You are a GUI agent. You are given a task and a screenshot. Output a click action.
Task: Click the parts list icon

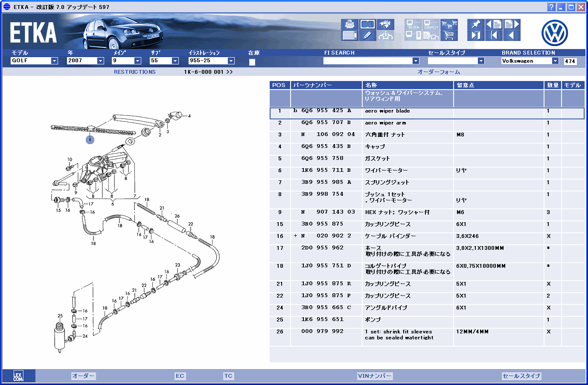(349, 35)
